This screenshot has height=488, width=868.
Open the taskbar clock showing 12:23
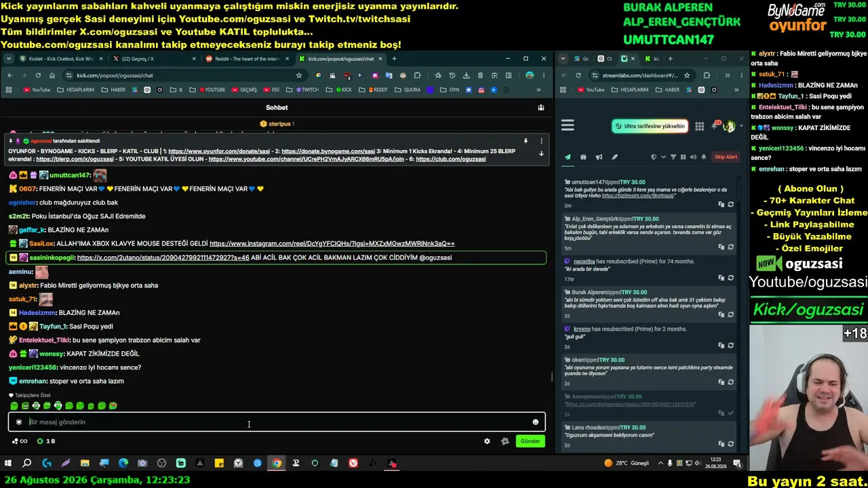(714, 464)
